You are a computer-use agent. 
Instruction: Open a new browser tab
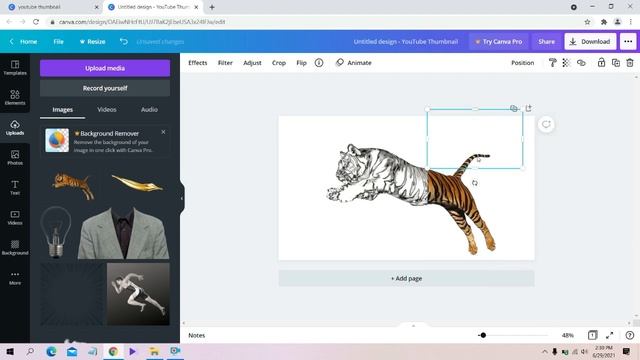pos(212,7)
